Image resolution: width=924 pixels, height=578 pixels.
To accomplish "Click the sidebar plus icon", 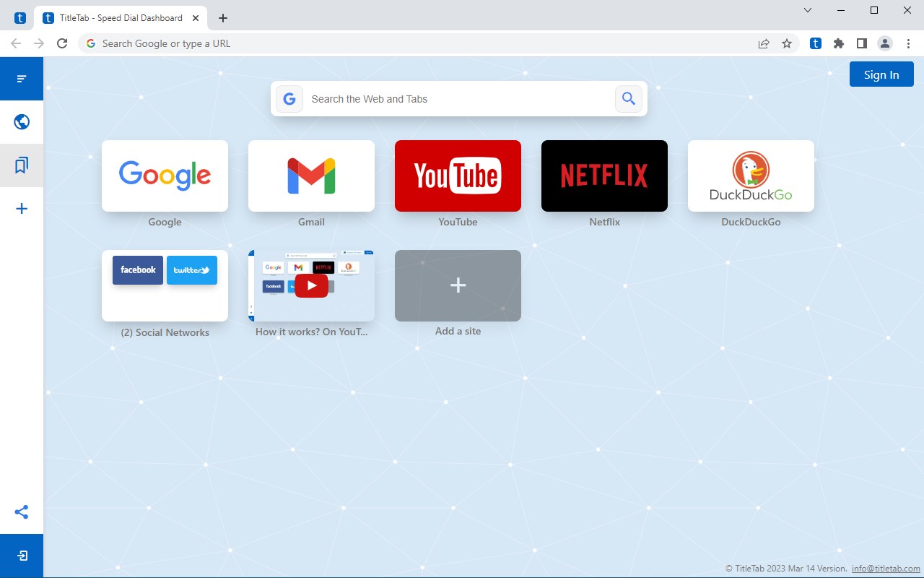I will [x=22, y=209].
